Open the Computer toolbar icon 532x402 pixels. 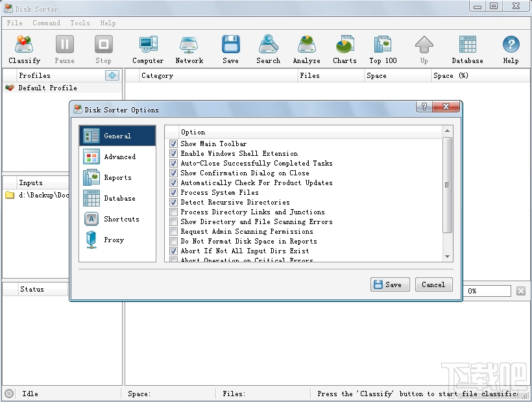148,44
